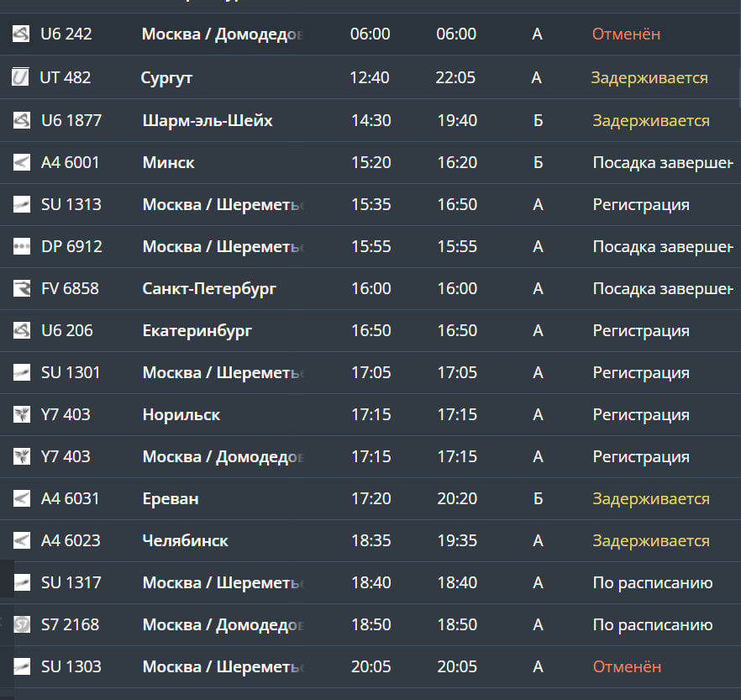Click the Rossiya logo next to FV 6858
This screenshot has width=741, height=700.
tap(22, 289)
